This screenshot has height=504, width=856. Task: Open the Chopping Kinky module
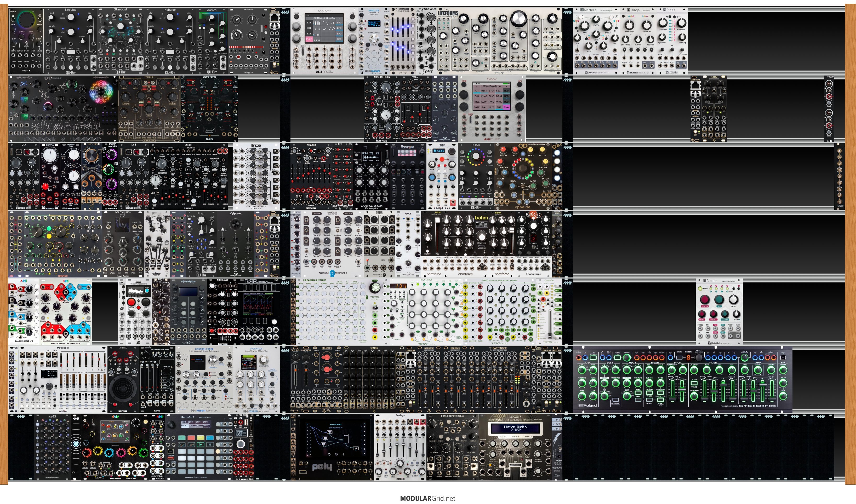[x=71, y=176]
